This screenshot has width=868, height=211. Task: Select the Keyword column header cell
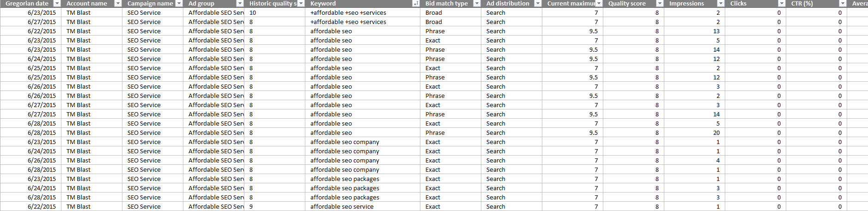[x=363, y=3]
